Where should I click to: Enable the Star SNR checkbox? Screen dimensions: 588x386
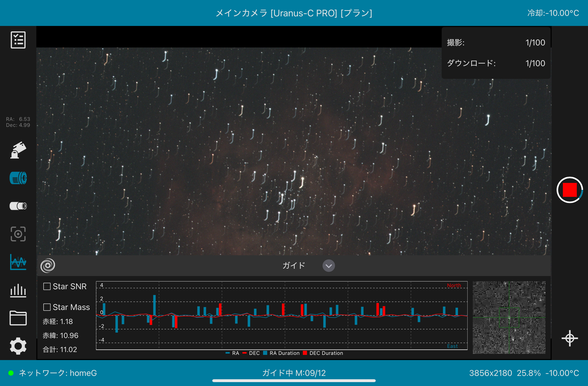[x=47, y=286]
